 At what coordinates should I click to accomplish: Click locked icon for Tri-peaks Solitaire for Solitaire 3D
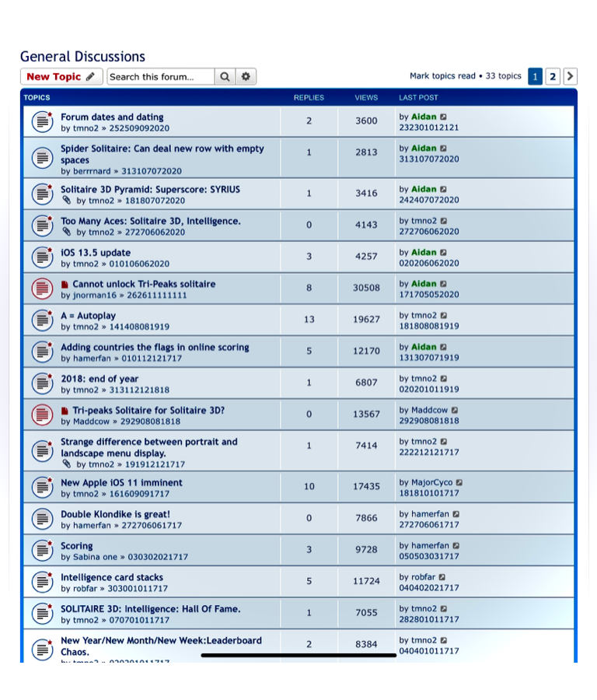pyautogui.click(x=43, y=415)
